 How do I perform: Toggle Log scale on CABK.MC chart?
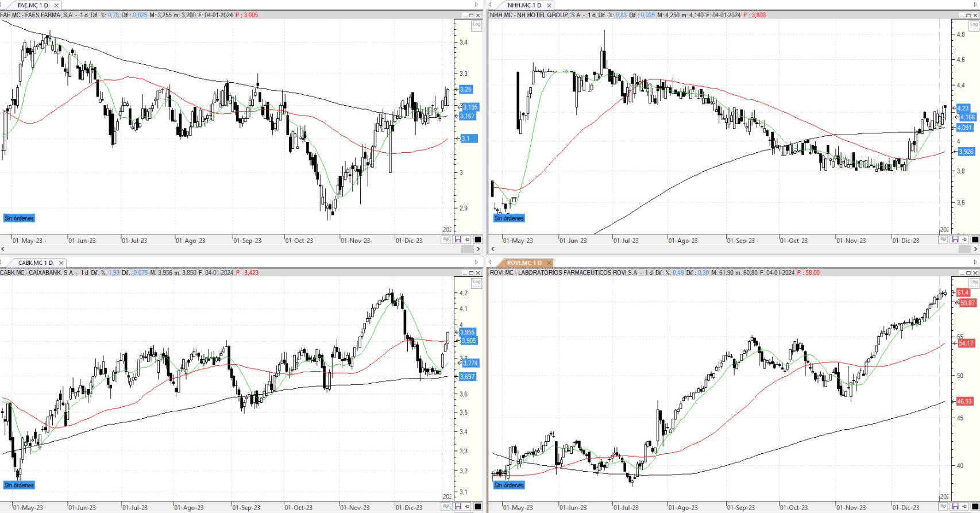point(476,282)
